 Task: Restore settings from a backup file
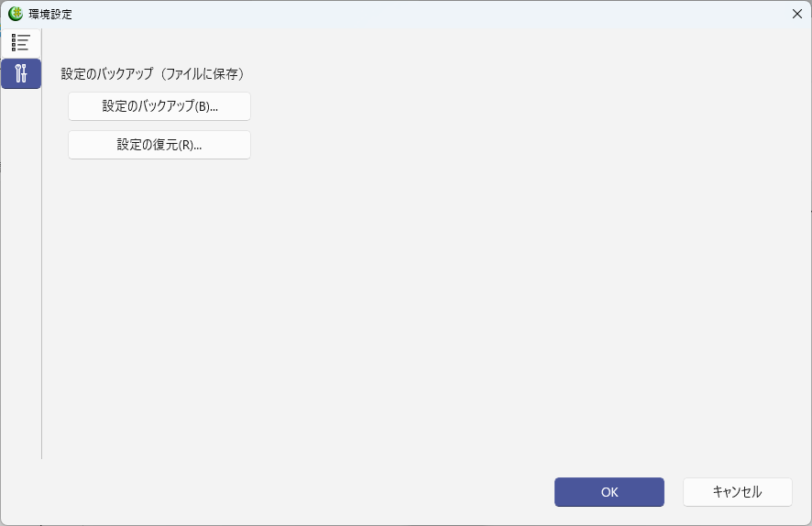tap(159, 145)
